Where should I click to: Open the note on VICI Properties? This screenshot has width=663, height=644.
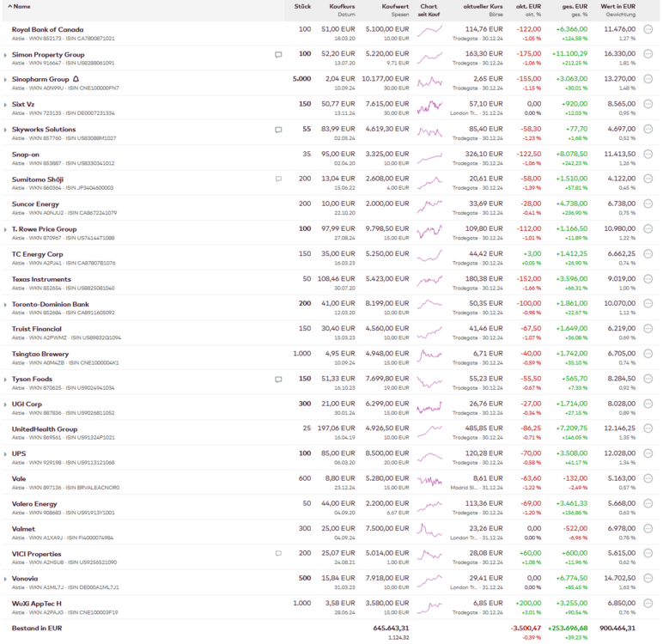pos(278,554)
